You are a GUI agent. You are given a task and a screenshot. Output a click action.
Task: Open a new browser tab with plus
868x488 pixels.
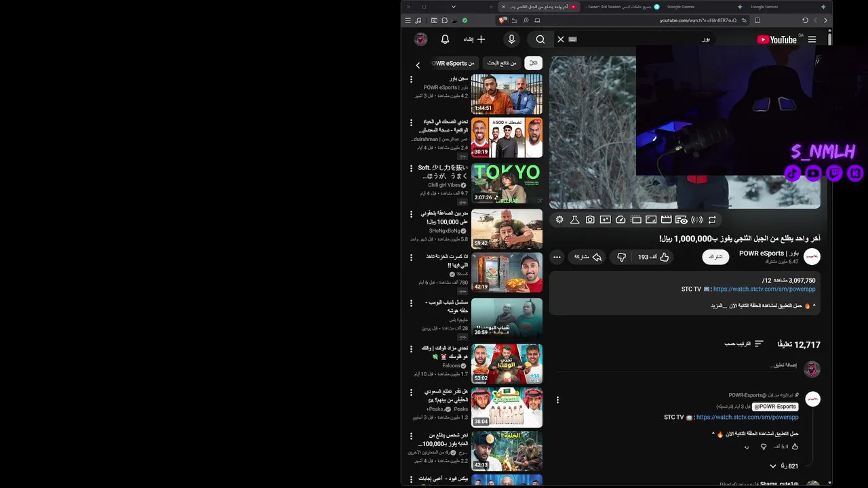[490, 7]
